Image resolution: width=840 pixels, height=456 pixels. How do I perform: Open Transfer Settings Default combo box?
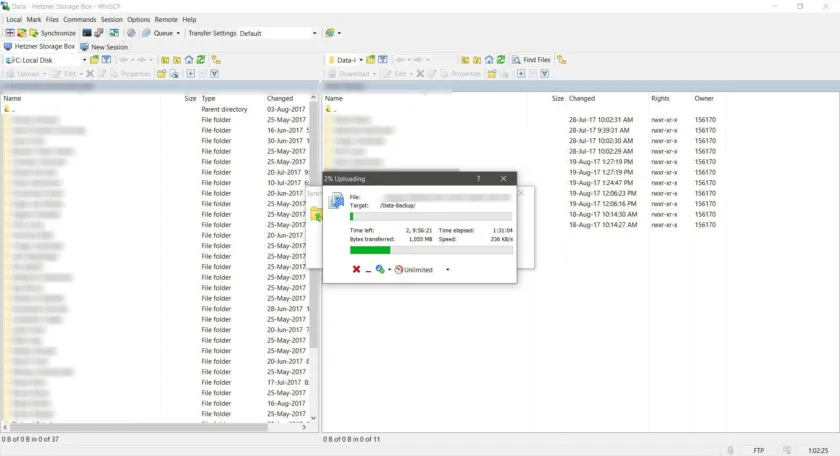pyautogui.click(x=279, y=33)
